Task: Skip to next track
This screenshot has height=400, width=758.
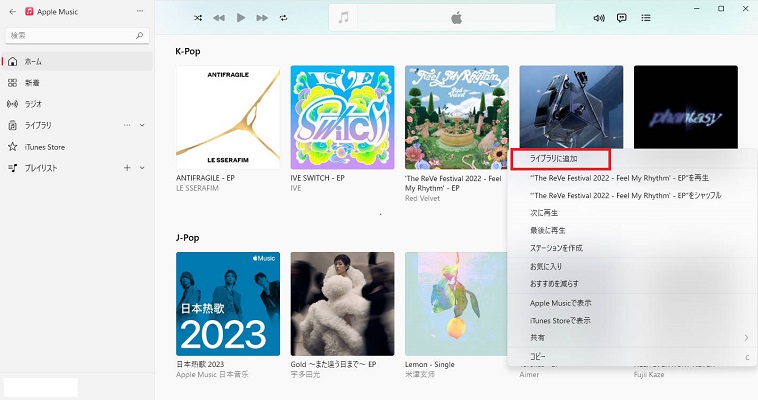Action: [x=262, y=18]
